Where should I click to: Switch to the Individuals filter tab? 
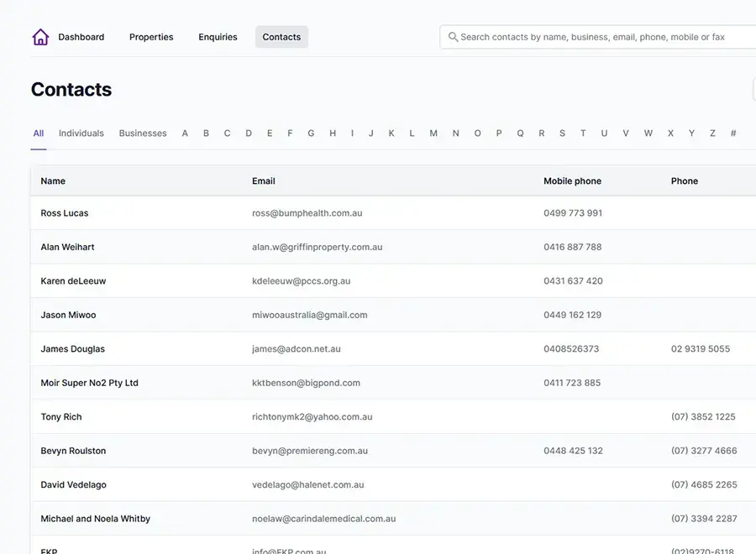coord(81,133)
